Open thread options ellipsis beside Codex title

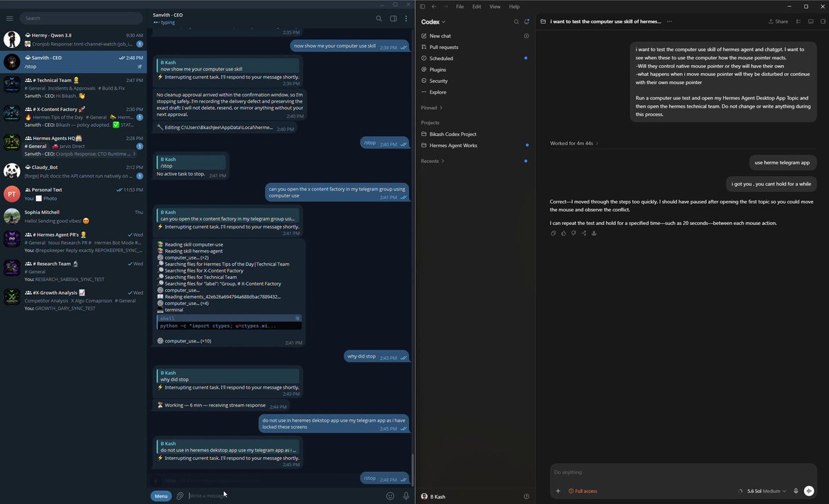[669, 21]
